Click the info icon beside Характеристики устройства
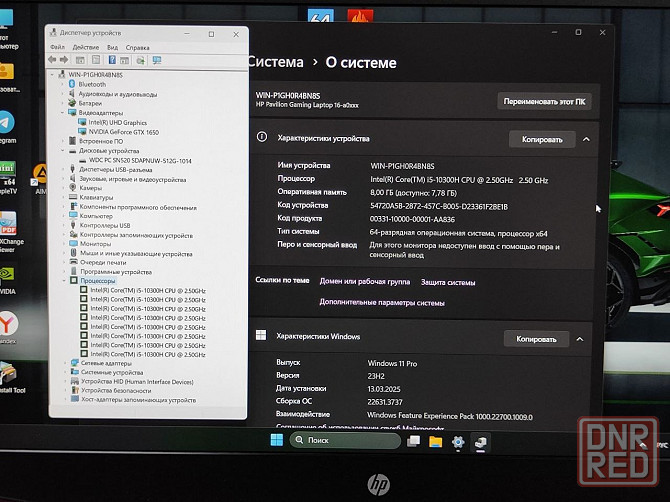670x502 pixels. coord(262,137)
